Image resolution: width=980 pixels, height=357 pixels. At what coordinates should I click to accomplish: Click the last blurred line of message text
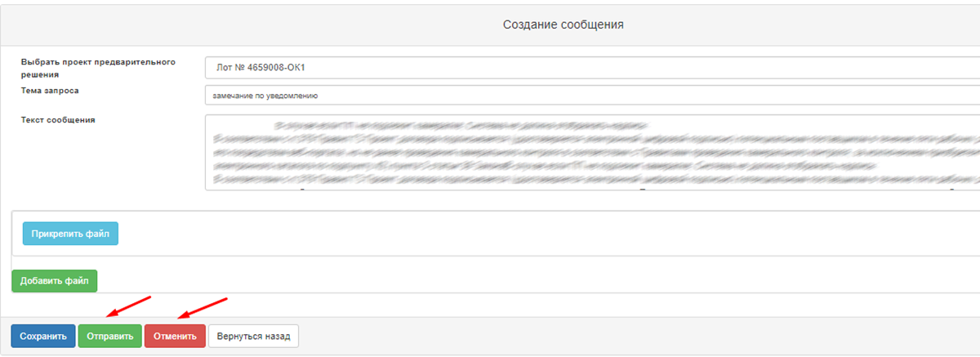click(572, 178)
